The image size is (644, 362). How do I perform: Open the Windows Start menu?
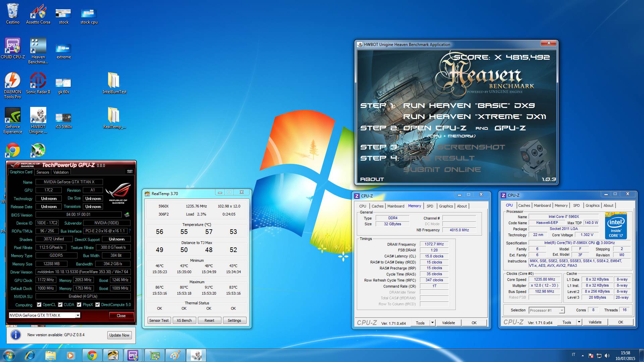(x=9, y=355)
